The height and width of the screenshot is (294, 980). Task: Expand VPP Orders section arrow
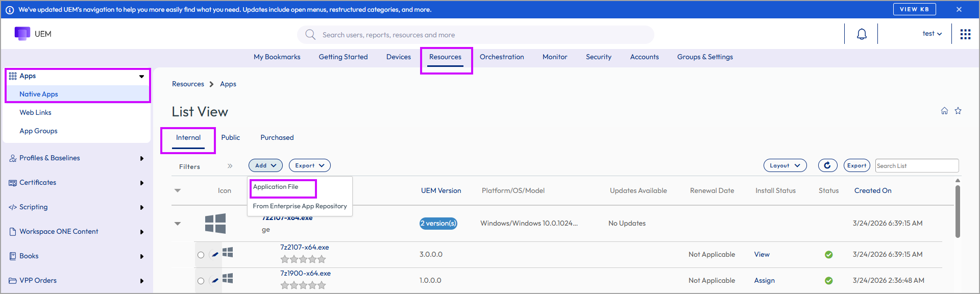(x=142, y=281)
